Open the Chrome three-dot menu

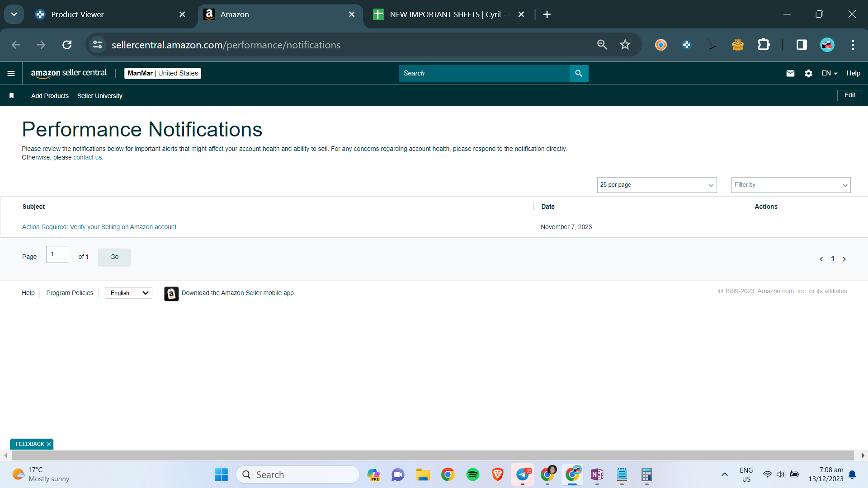853,45
